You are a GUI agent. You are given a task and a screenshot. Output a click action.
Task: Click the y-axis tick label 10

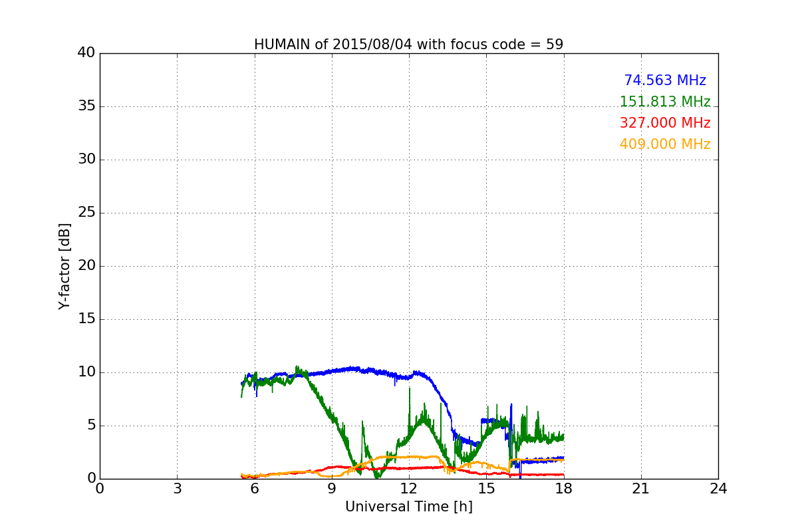pos(86,372)
